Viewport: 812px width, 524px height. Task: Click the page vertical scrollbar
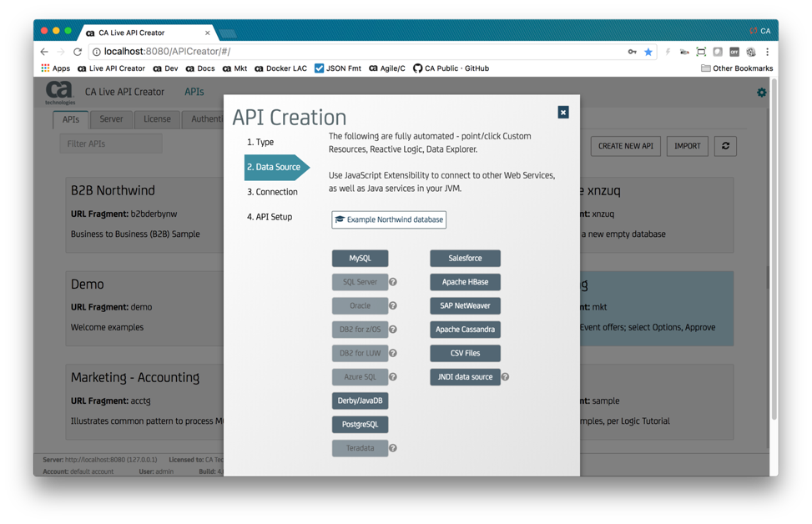tap(774, 249)
